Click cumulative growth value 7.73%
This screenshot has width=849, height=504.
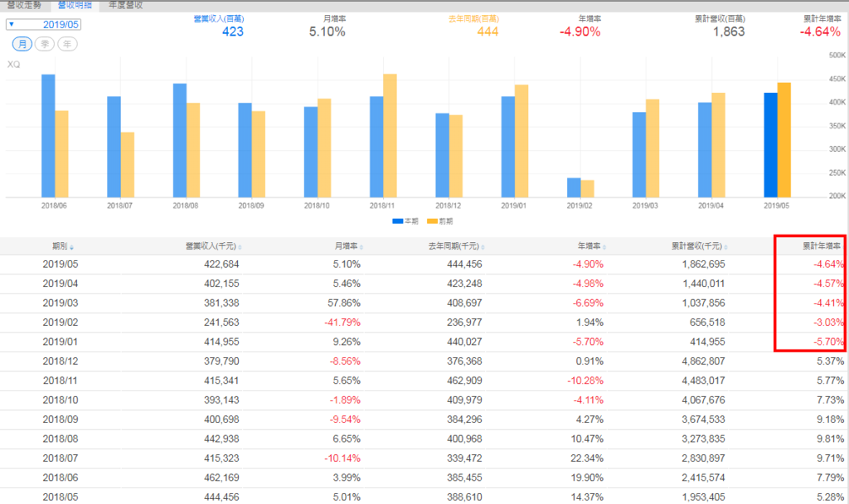tap(830, 400)
